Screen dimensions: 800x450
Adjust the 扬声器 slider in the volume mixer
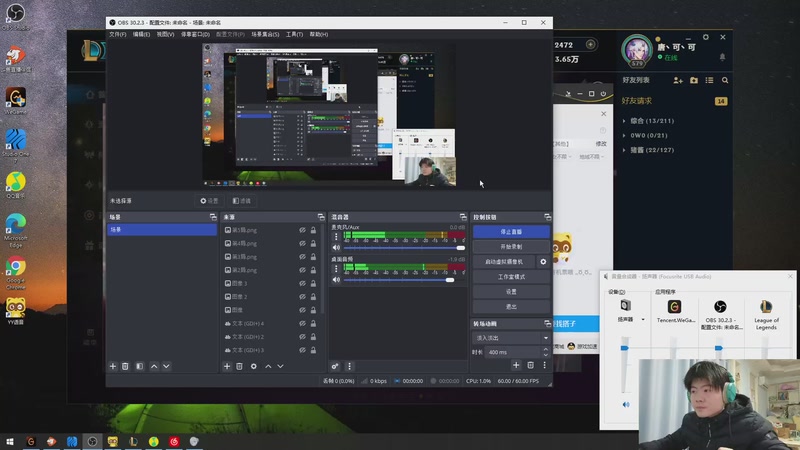[x=624, y=348]
